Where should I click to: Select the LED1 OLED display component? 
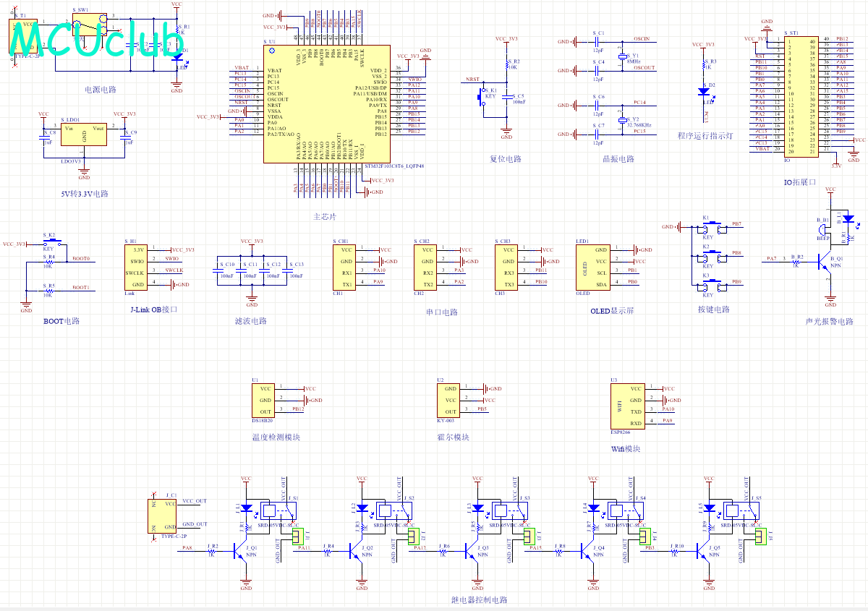pyautogui.click(x=593, y=267)
